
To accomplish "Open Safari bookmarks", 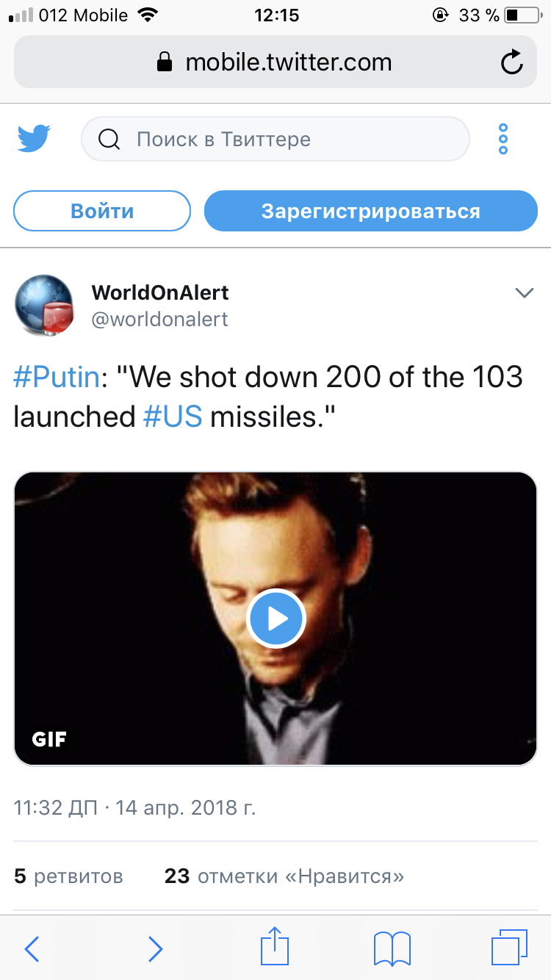I will coord(392,948).
